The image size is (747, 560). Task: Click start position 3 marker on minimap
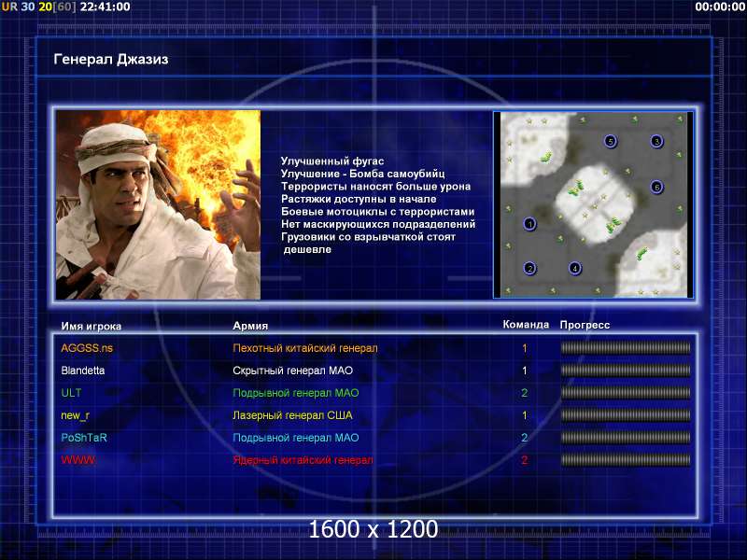point(656,142)
